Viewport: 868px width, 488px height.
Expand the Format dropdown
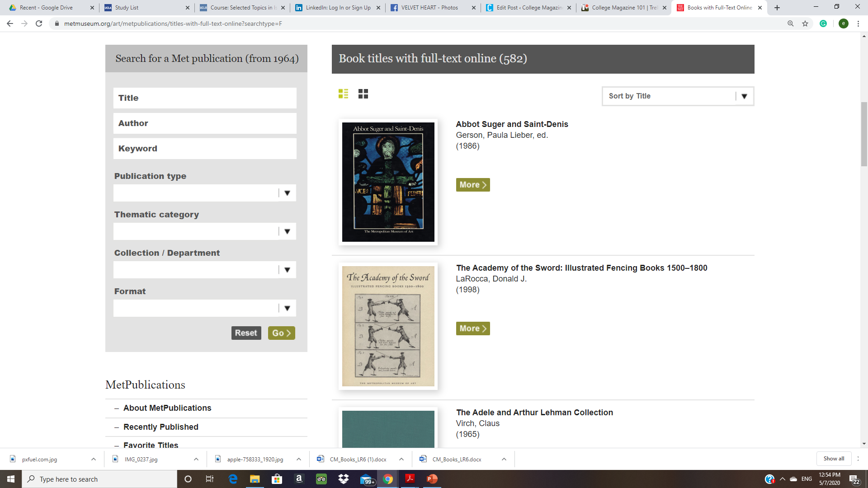[x=205, y=308]
